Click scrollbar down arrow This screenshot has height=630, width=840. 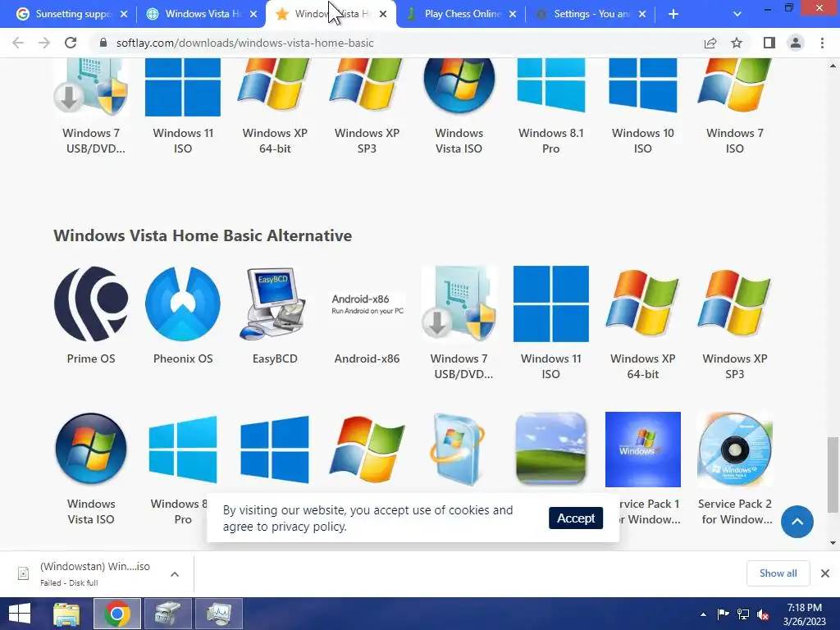coord(833,543)
